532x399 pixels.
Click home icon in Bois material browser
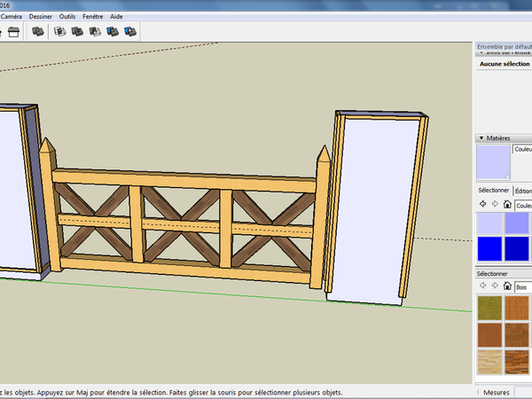(x=506, y=286)
